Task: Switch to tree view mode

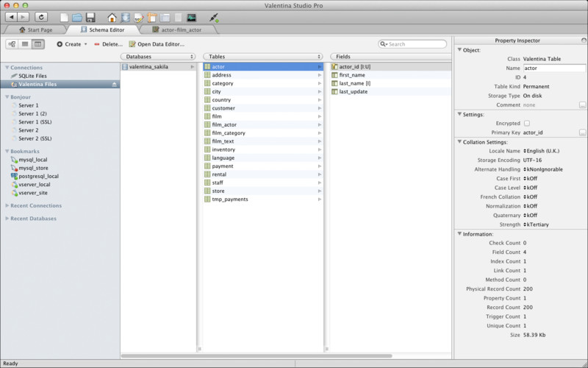Action: point(12,44)
